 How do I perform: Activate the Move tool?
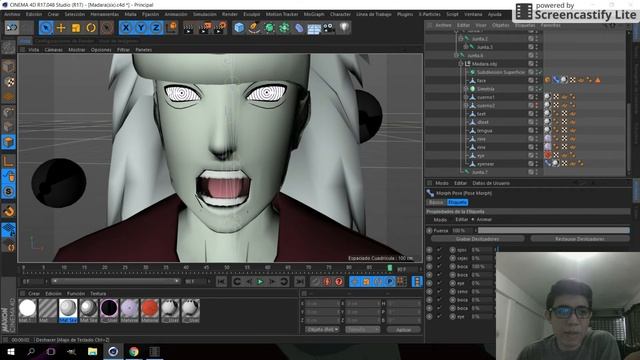(x=61, y=28)
